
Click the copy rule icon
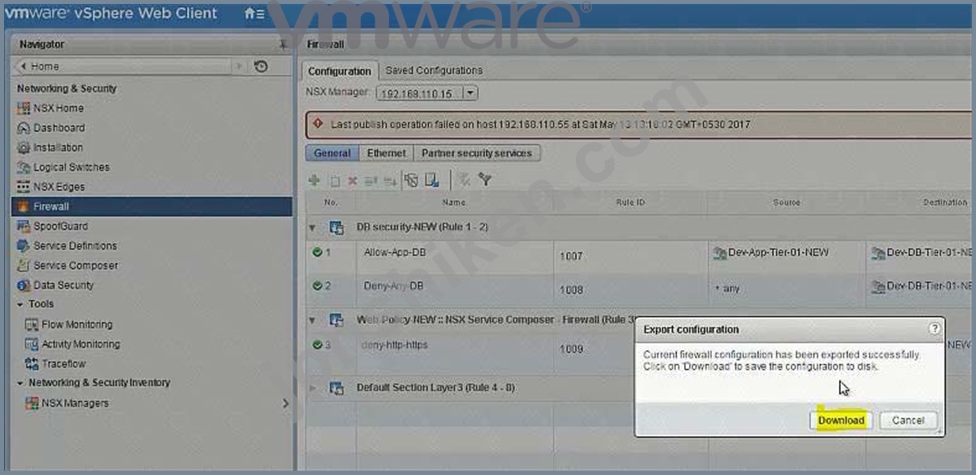click(334, 181)
